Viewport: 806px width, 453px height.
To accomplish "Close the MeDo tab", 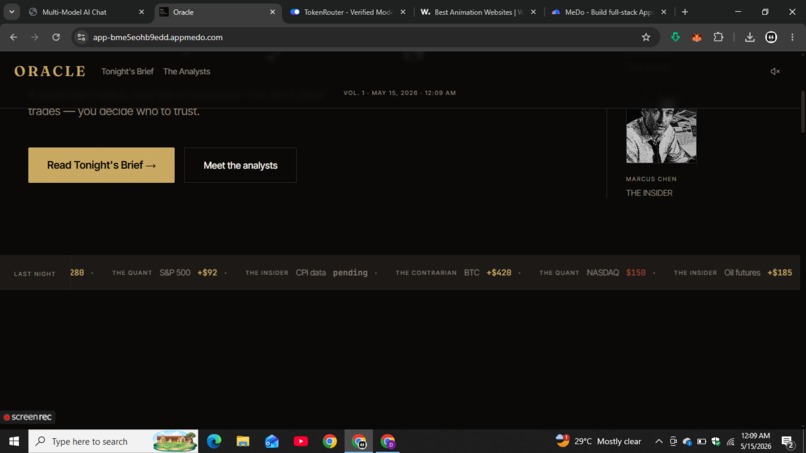I will tap(664, 12).
